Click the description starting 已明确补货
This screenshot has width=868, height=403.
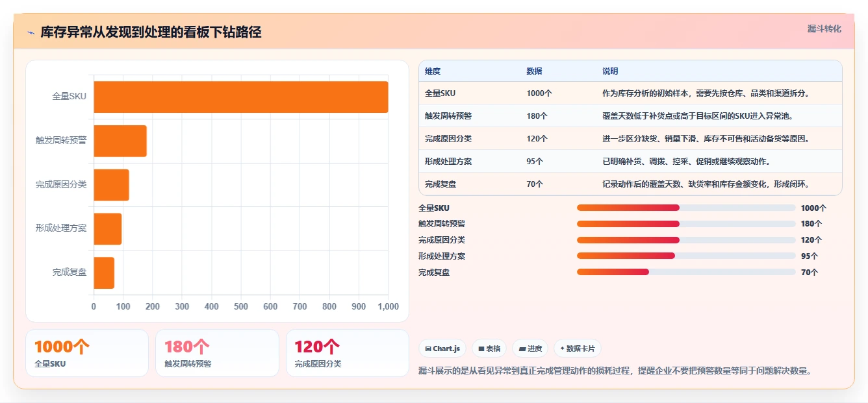686,161
